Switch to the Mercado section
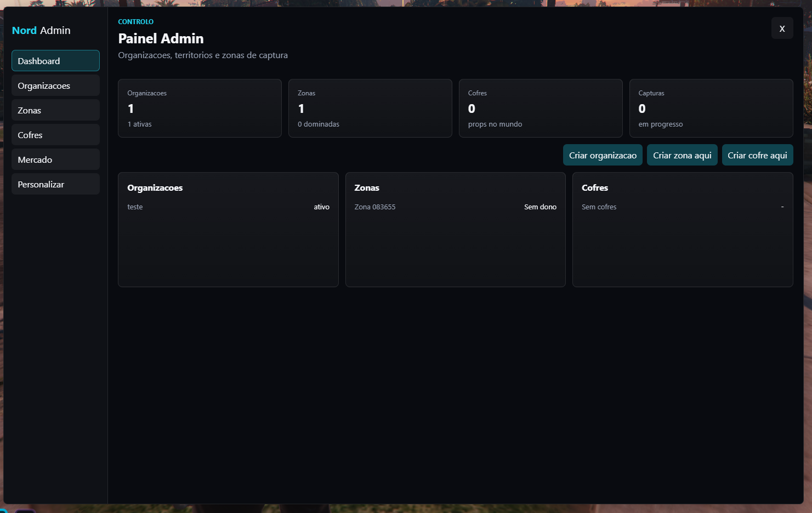The image size is (812, 513). [x=55, y=159]
